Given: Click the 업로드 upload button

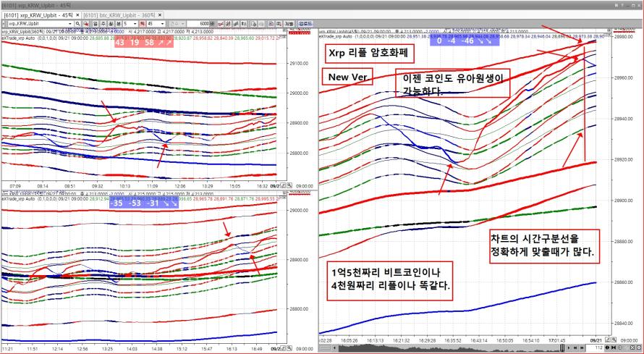Looking at the screenshot, I should pos(305,24).
